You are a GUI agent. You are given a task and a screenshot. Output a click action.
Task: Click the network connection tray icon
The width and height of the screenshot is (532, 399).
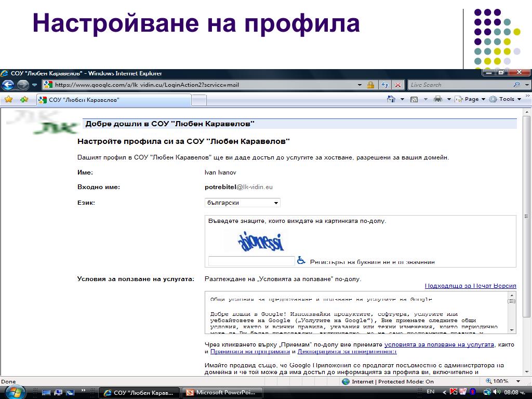[487, 392]
